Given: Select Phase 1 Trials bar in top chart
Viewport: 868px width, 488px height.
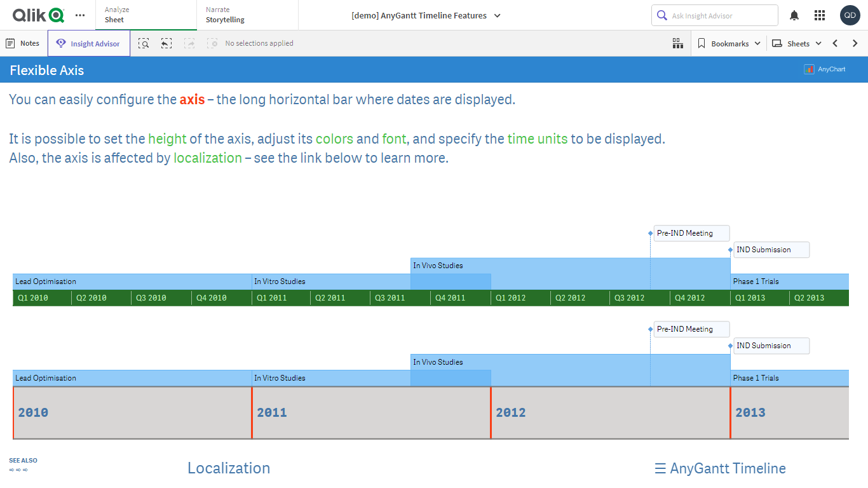Looking at the screenshot, I should click(x=790, y=281).
